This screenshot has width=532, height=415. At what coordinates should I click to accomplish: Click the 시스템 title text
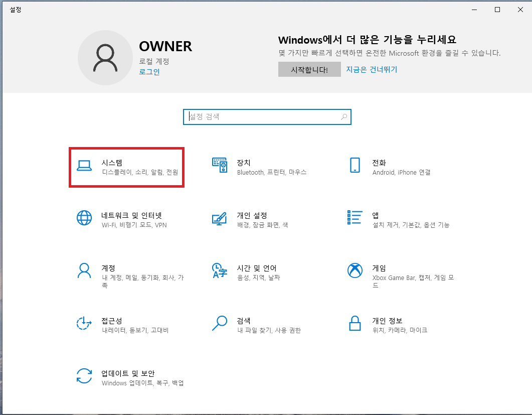[x=112, y=163]
